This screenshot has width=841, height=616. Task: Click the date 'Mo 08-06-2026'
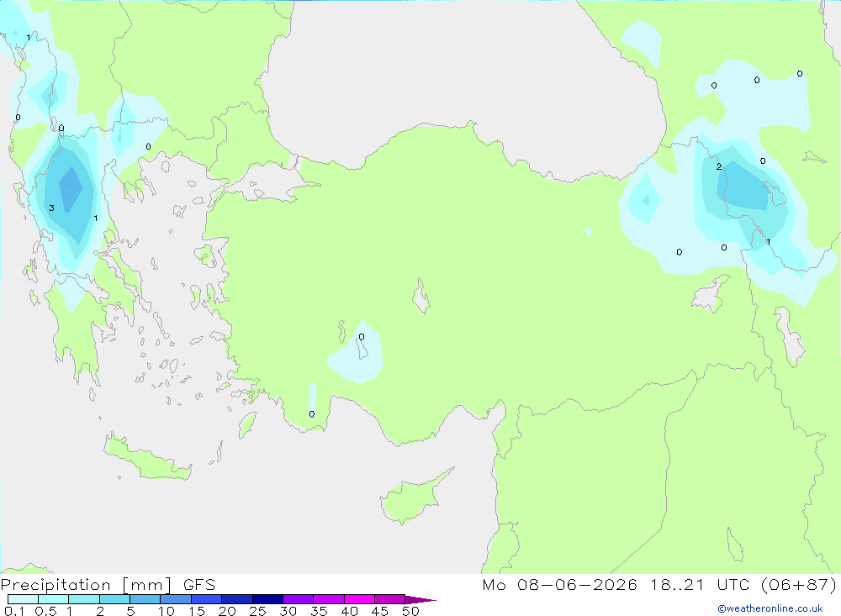tap(559, 585)
